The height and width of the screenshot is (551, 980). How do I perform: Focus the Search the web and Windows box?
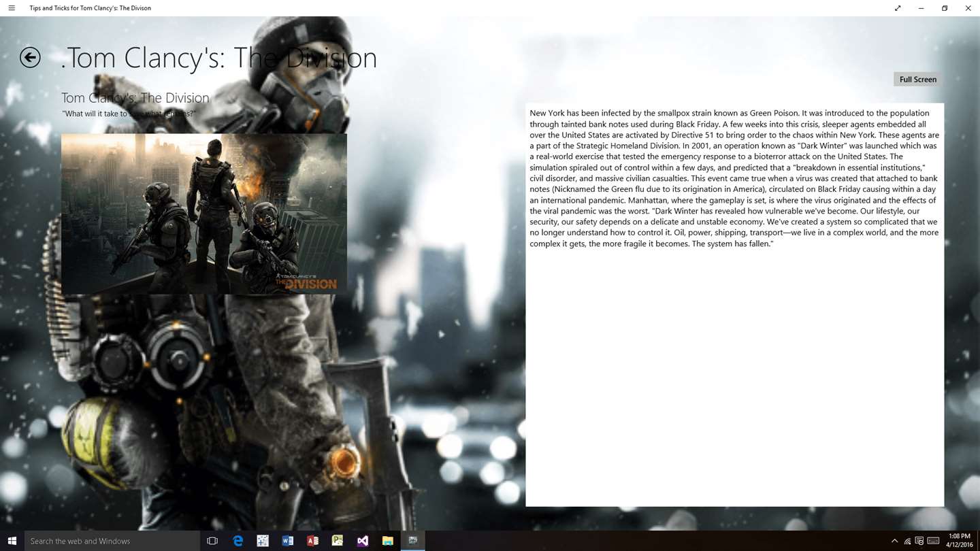[112, 541]
